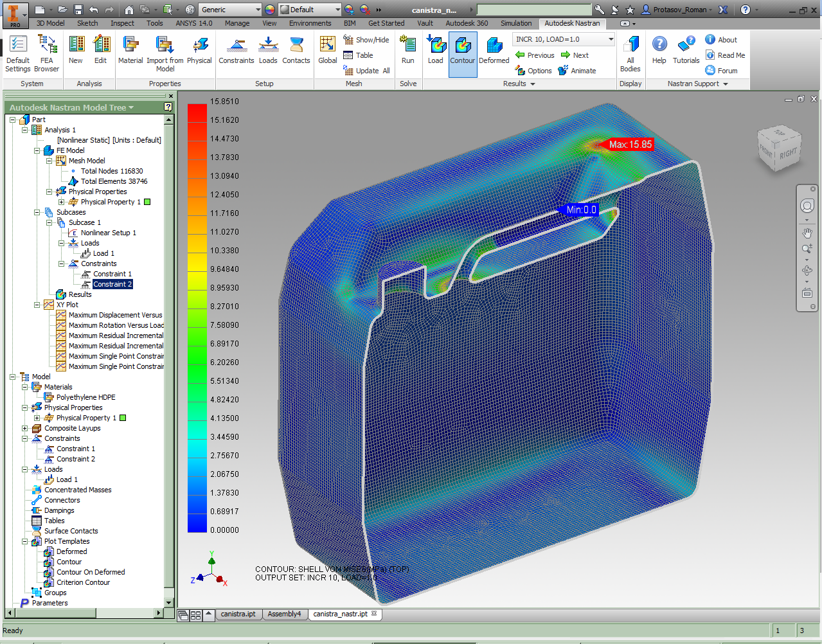This screenshot has height=644, width=822.
Task: Switch to Environments tab
Action: click(310, 23)
